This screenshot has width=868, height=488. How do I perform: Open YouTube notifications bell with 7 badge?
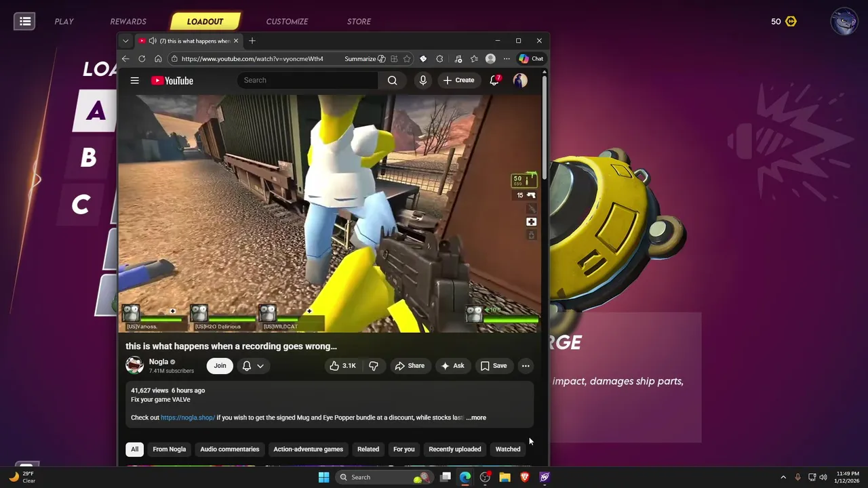(495, 80)
